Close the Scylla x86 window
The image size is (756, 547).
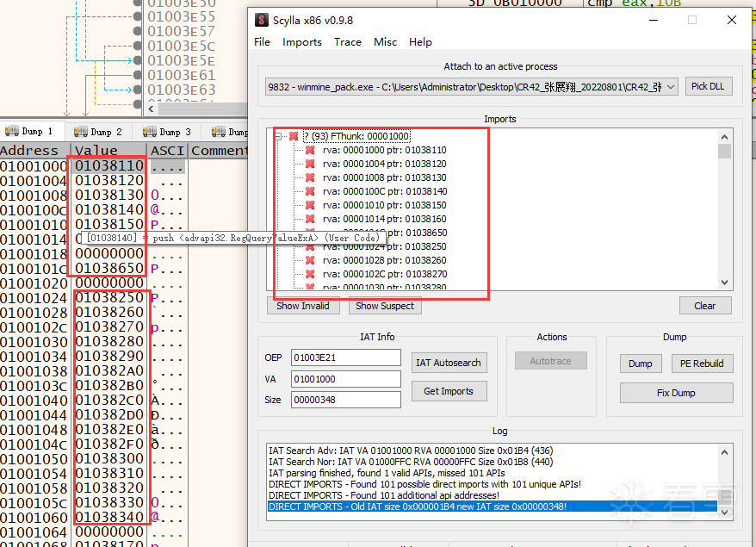click(x=731, y=20)
